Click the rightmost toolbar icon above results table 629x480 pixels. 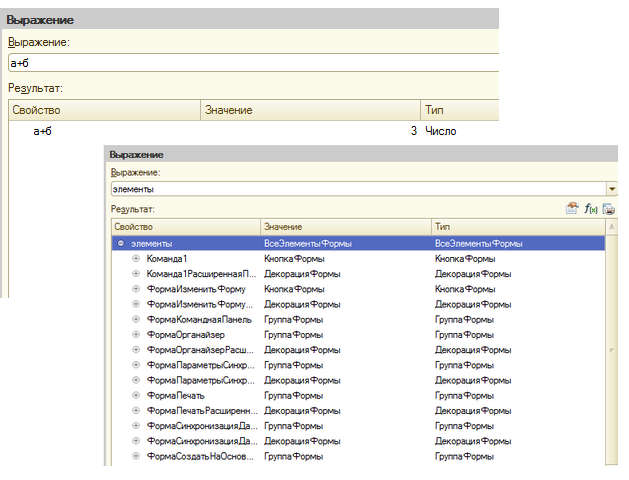click(x=608, y=209)
